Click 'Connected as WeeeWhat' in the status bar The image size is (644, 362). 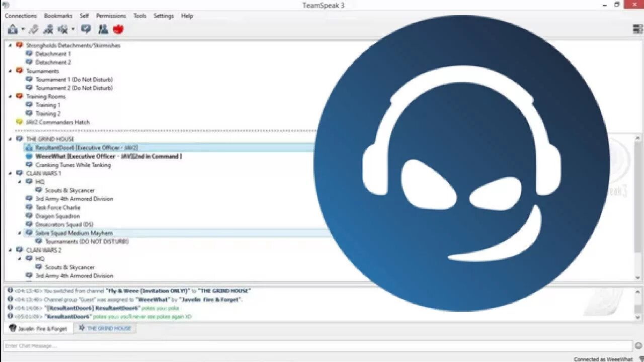click(x=604, y=359)
